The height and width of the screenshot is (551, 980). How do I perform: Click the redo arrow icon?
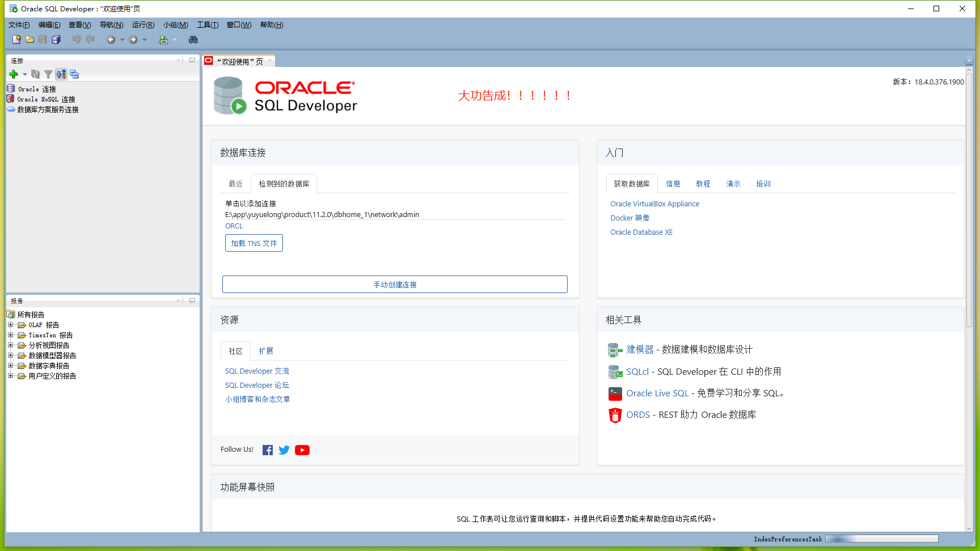pos(90,40)
